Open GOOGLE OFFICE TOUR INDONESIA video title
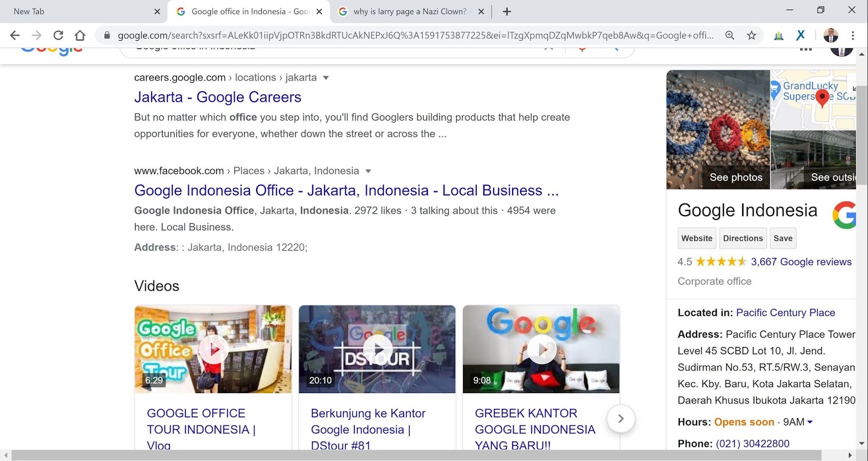Image resolution: width=868 pixels, height=461 pixels. (201, 429)
